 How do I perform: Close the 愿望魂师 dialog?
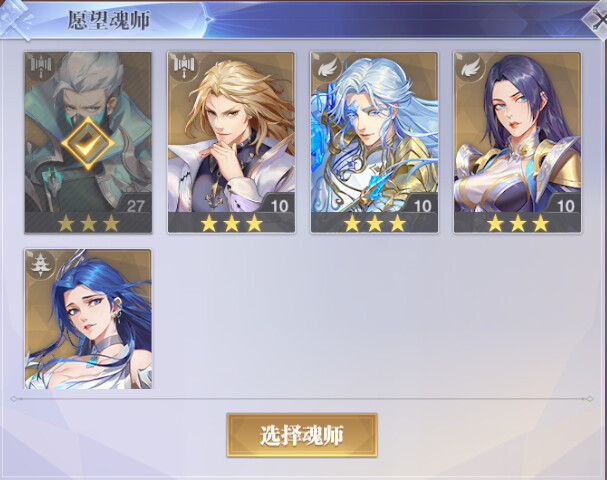[597, 19]
